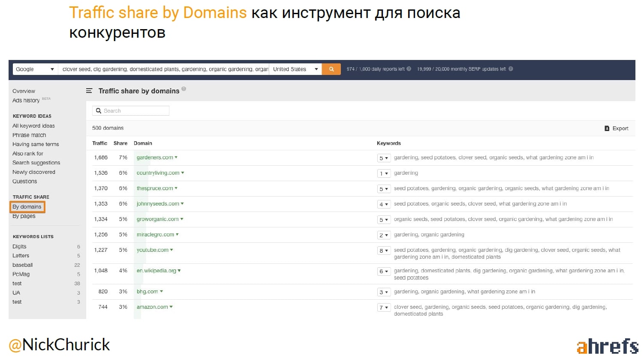Toggle the hamburger sidebar menu icon
The width and height of the screenshot is (644, 358).
coord(89,91)
